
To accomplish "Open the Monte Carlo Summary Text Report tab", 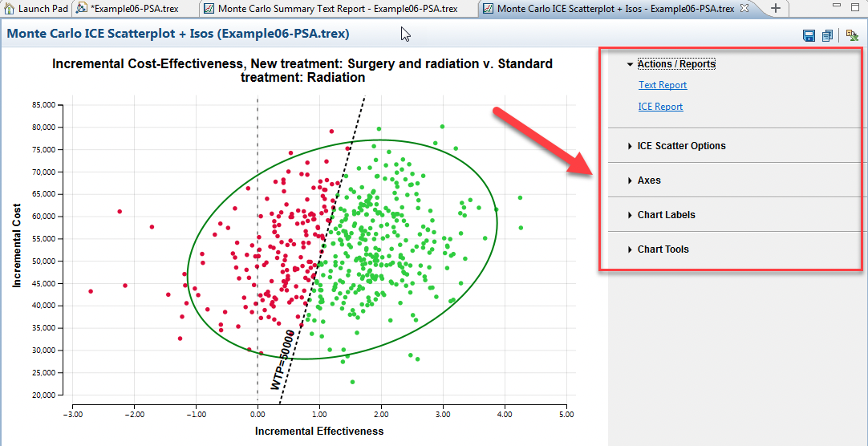I will click(337, 9).
